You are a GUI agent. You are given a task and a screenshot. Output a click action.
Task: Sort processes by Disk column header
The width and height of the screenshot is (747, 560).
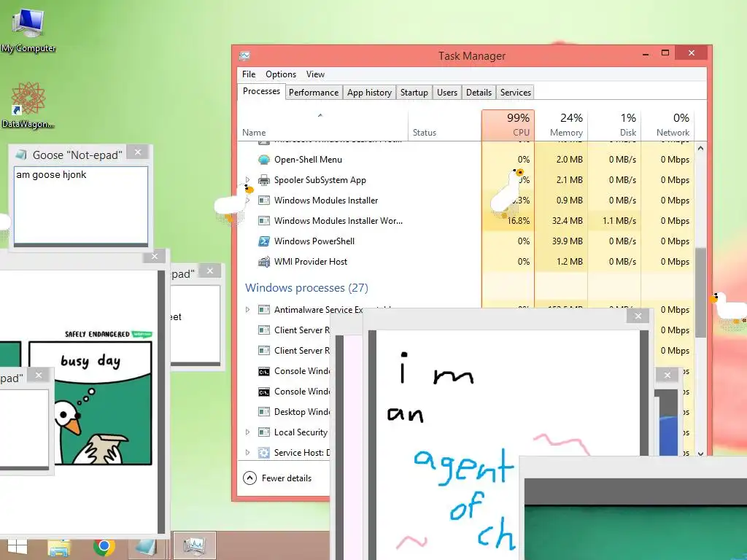click(614, 125)
